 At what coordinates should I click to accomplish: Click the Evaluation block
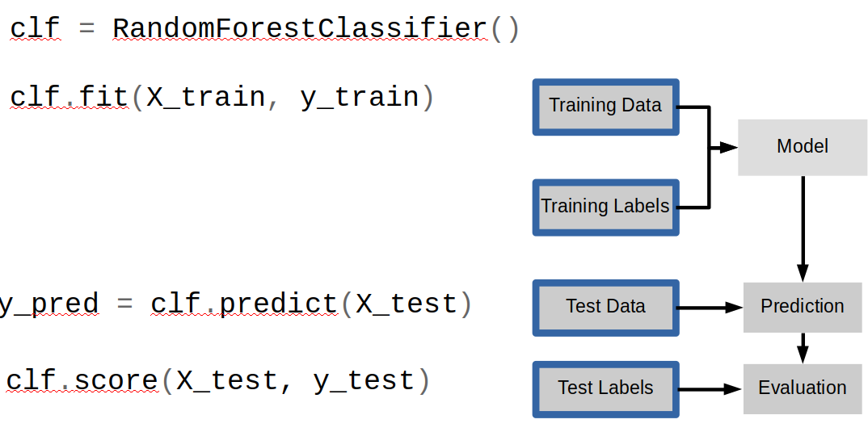tap(802, 388)
